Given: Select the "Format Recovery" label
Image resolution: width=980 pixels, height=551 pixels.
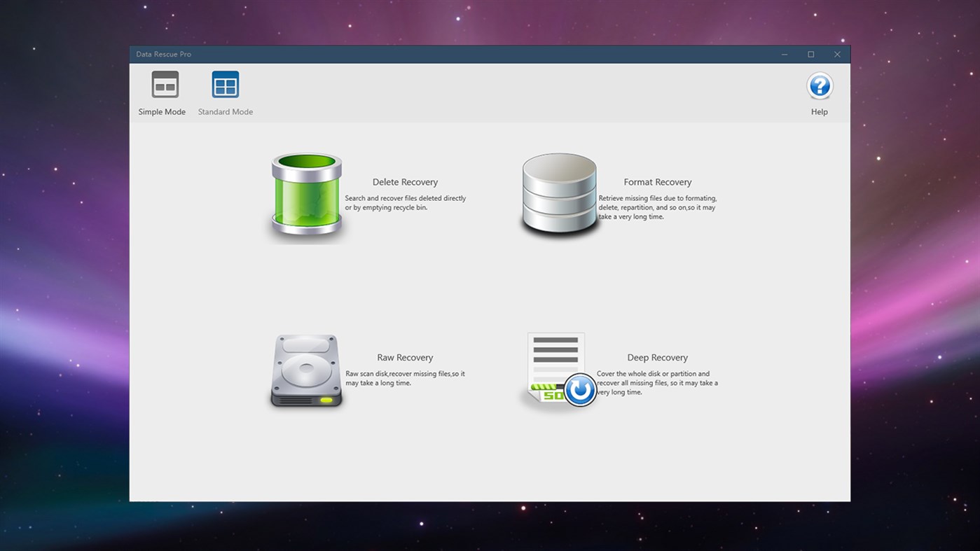Looking at the screenshot, I should [656, 181].
